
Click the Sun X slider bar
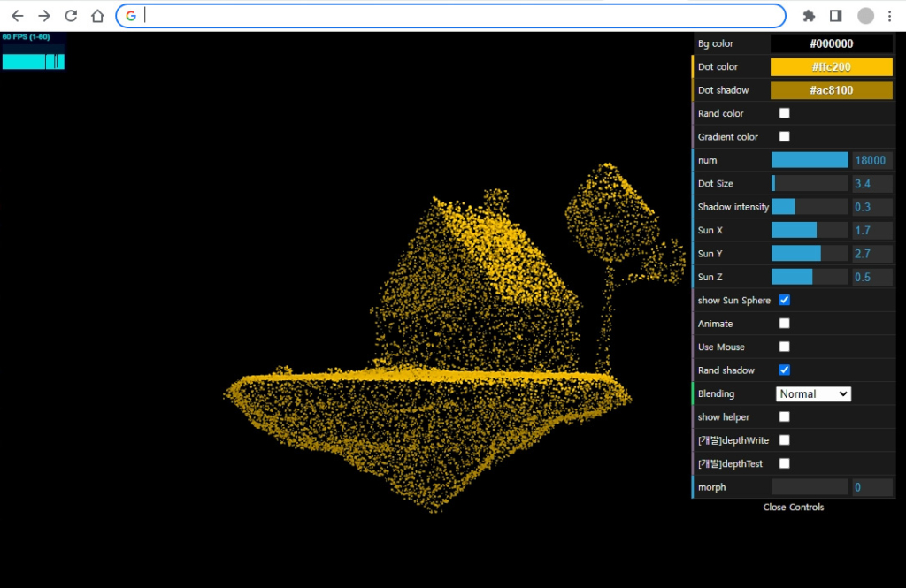(x=809, y=230)
